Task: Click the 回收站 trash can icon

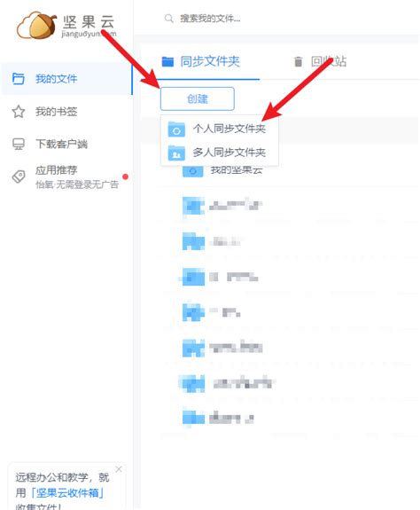Action: click(298, 61)
